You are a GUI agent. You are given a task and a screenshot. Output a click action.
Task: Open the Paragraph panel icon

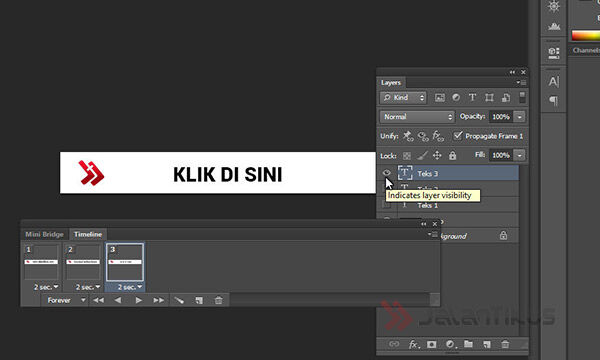click(554, 101)
